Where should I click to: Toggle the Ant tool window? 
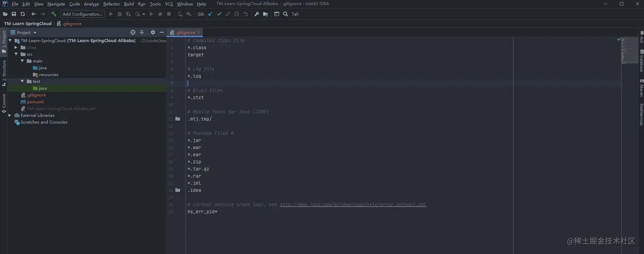(641, 37)
